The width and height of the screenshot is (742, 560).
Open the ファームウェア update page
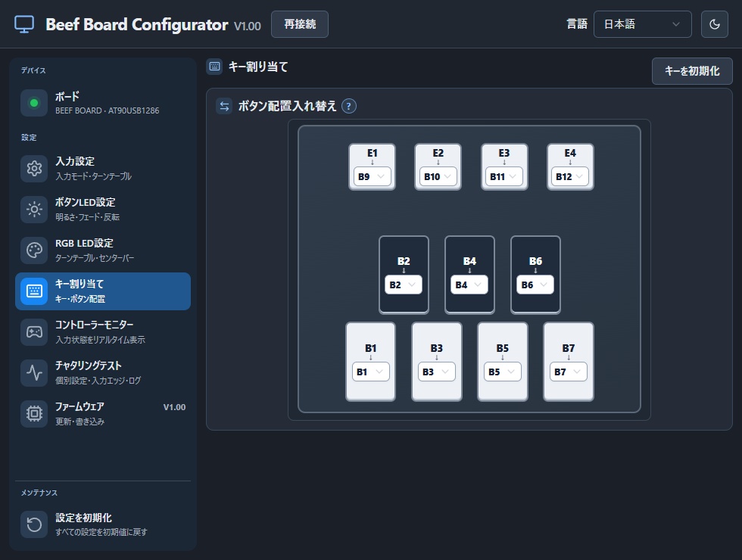click(103, 414)
